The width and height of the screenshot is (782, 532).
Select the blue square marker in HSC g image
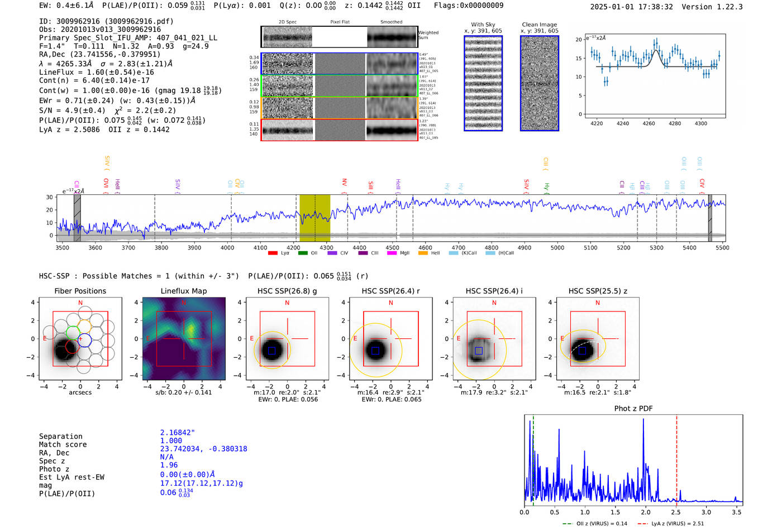click(271, 351)
